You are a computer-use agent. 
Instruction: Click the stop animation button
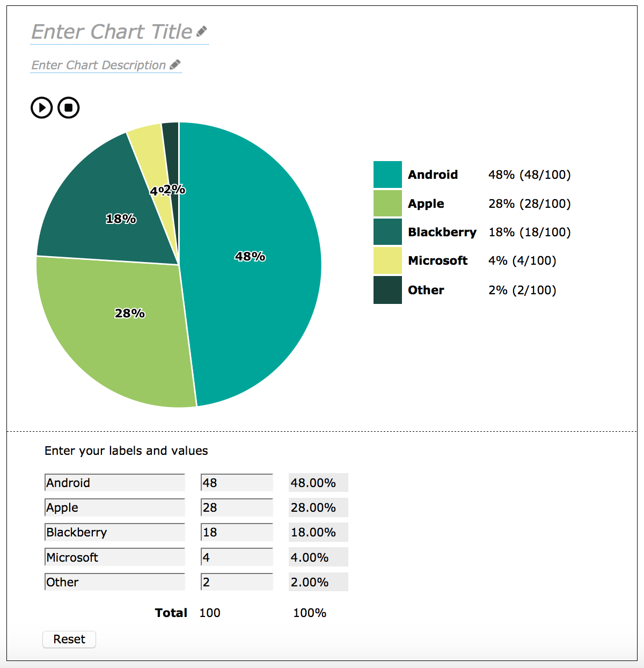pyautogui.click(x=69, y=108)
